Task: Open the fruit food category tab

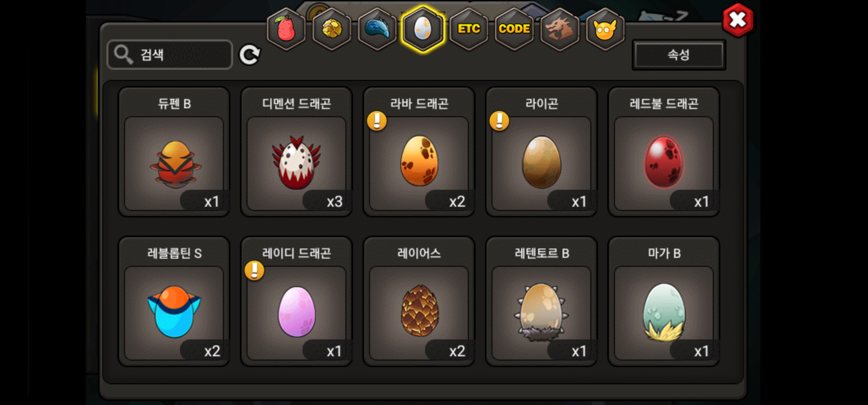Action: (286, 29)
